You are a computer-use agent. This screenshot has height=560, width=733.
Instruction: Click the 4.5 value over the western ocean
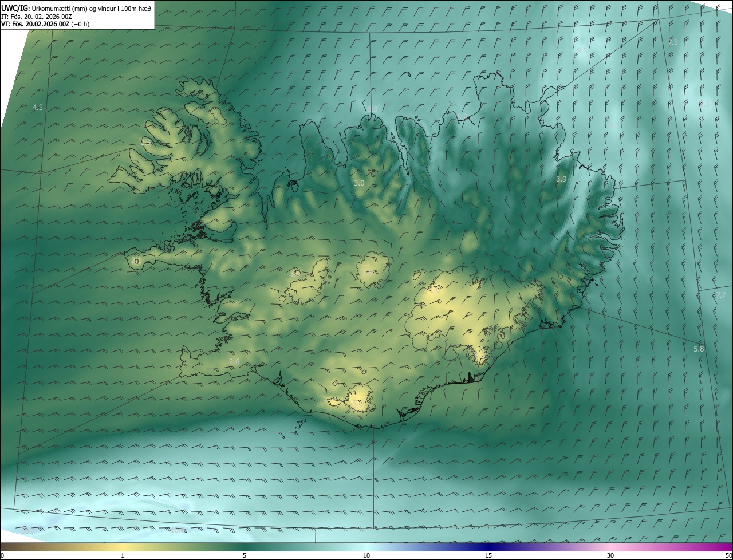click(x=38, y=107)
